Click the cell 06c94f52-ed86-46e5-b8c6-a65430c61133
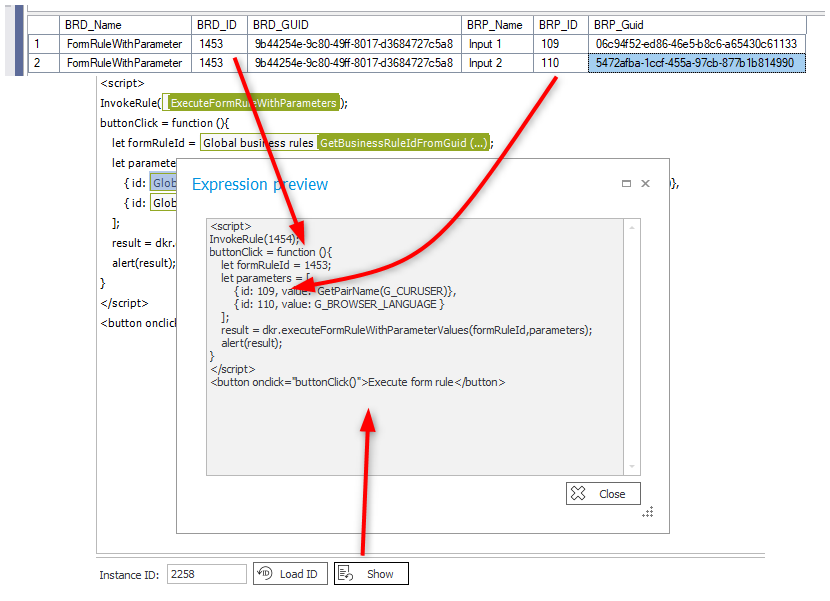Viewport: 830px width, 601px height. [x=697, y=44]
